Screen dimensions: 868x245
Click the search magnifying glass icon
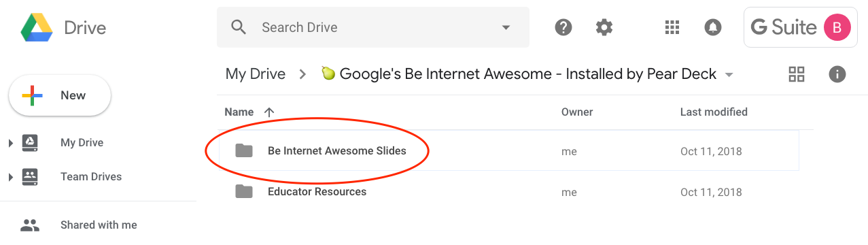238,27
